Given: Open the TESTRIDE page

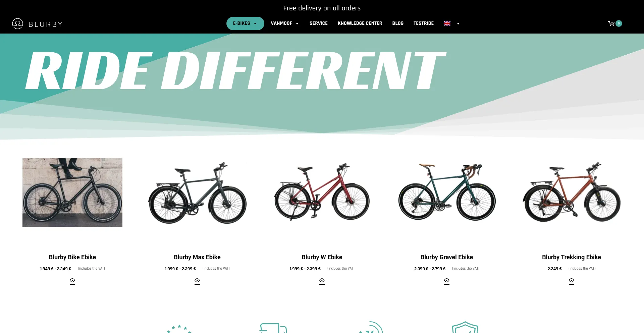Looking at the screenshot, I should coord(424,23).
